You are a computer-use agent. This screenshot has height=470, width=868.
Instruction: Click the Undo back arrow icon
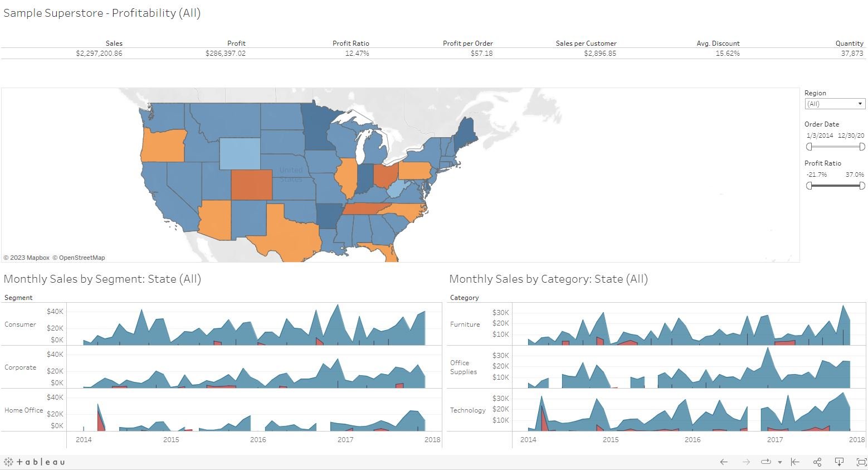tap(724, 462)
